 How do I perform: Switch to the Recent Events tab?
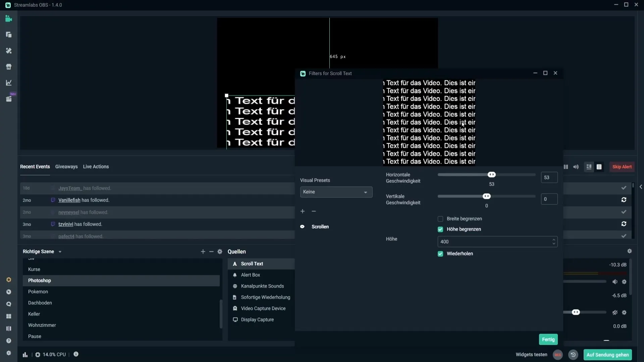(35, 167)
